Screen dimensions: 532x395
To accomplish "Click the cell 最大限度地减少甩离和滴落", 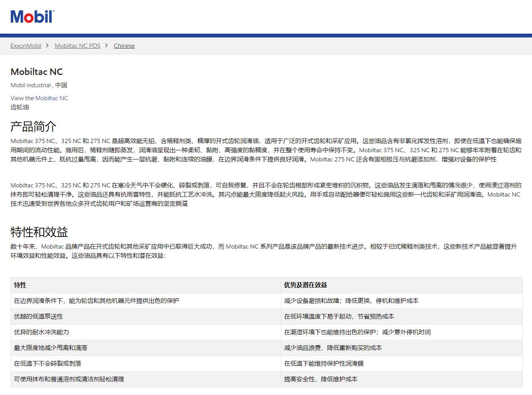I will (146, 348).
